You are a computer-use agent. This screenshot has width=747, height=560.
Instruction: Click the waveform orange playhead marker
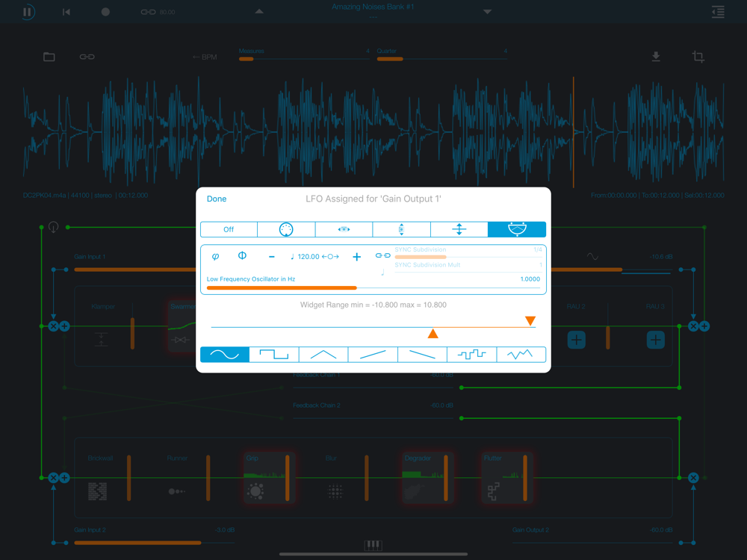(x=573, y=132)
